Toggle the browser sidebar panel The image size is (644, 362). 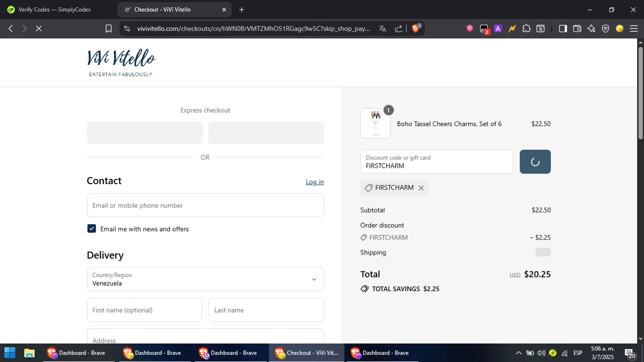click(563, 29)
